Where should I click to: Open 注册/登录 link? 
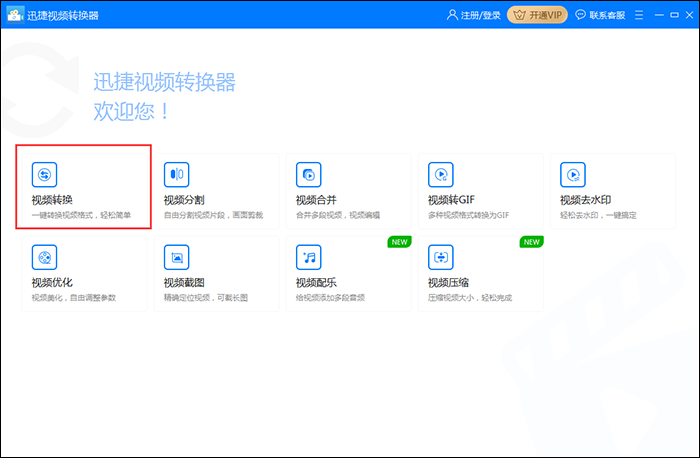(x=480, y=15)
